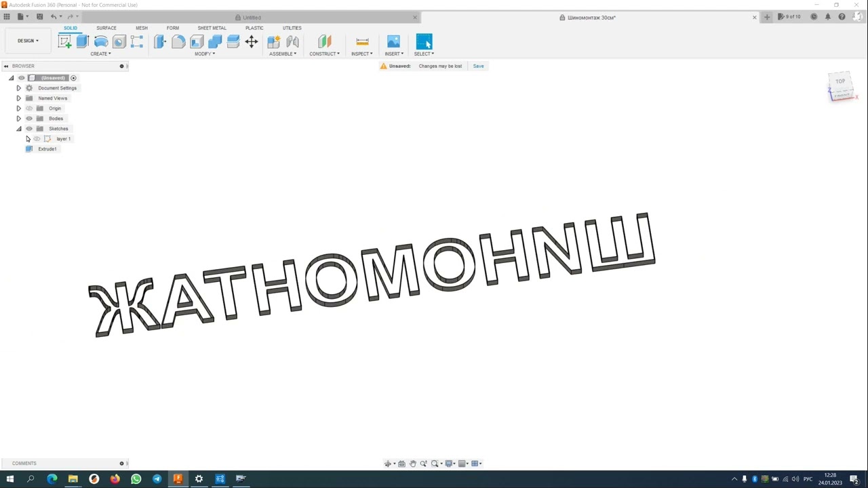Open the Windows Start menu

pos(9,479)
